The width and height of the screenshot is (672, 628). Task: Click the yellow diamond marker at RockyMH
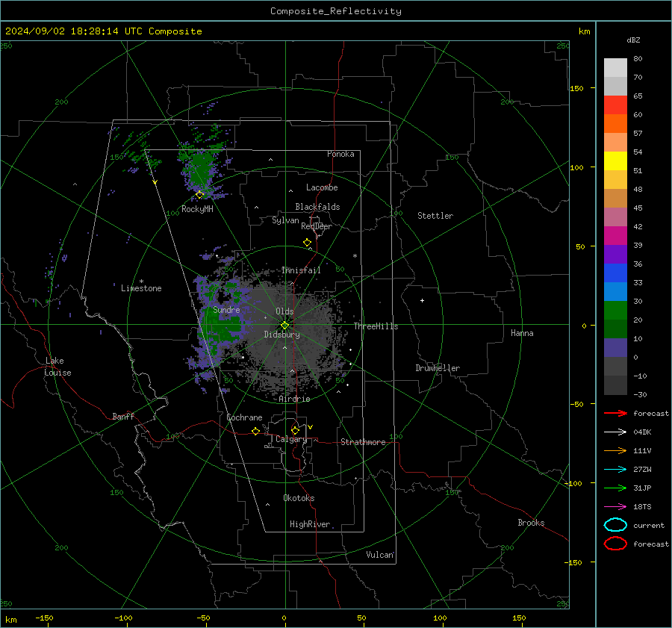pyautogui.click(x=199, y=195)
